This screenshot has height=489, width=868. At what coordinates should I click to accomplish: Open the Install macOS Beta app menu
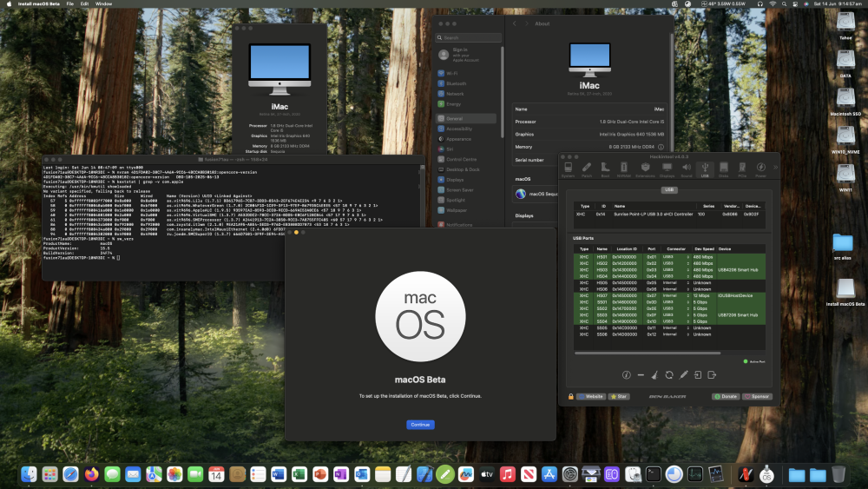[x=39, y=3]
